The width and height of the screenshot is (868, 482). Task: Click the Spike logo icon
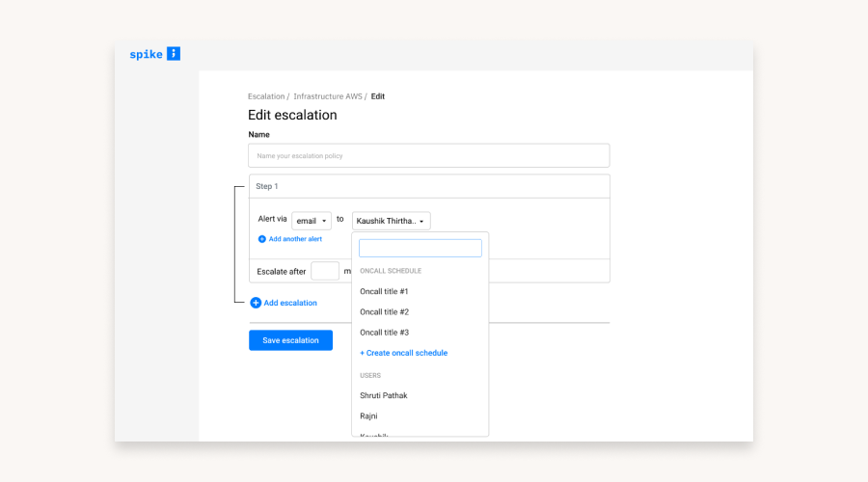[x=173, y=54]
